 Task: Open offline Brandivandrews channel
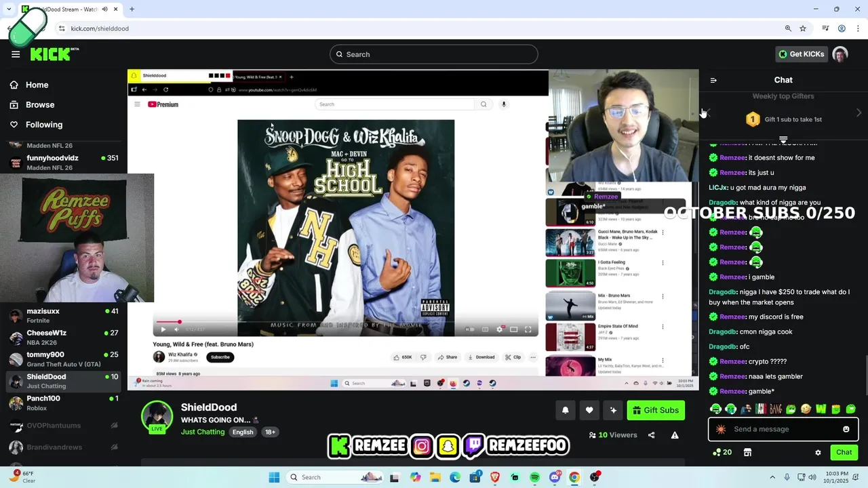[64, 447]
